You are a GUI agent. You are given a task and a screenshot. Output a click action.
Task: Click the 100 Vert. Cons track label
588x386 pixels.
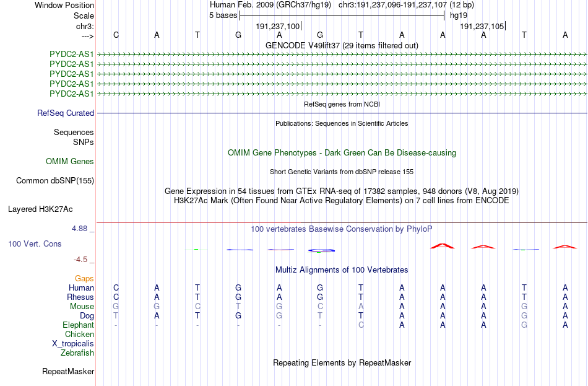35,244
